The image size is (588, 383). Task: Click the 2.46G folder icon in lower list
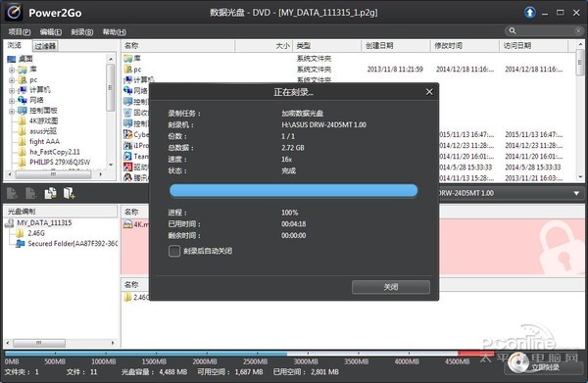click(x=127, y=297)
